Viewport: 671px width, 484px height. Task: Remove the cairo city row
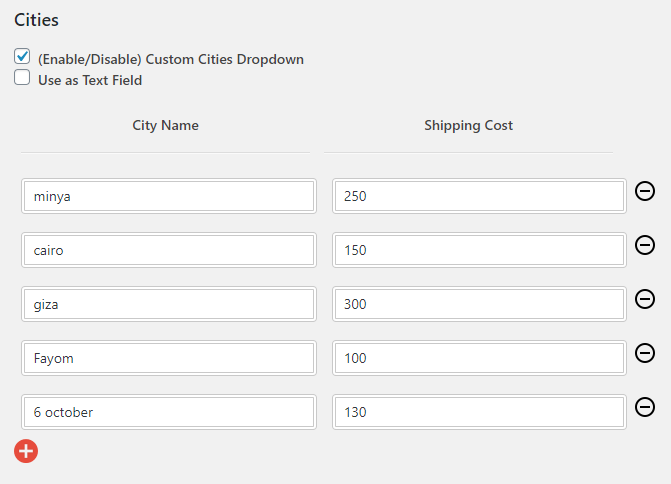[644, 245]
